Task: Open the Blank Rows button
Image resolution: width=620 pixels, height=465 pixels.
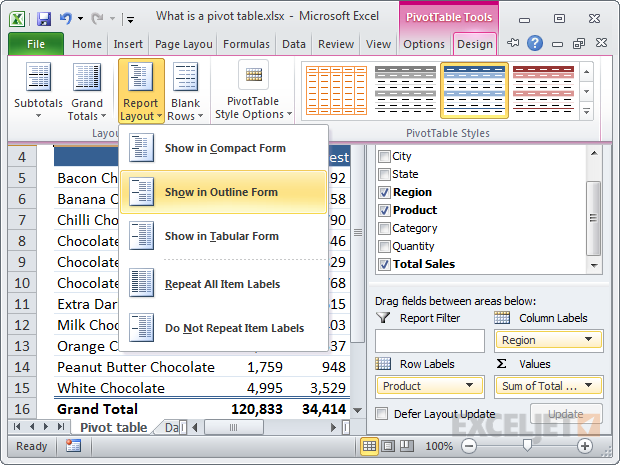Action: pos(185,91)
